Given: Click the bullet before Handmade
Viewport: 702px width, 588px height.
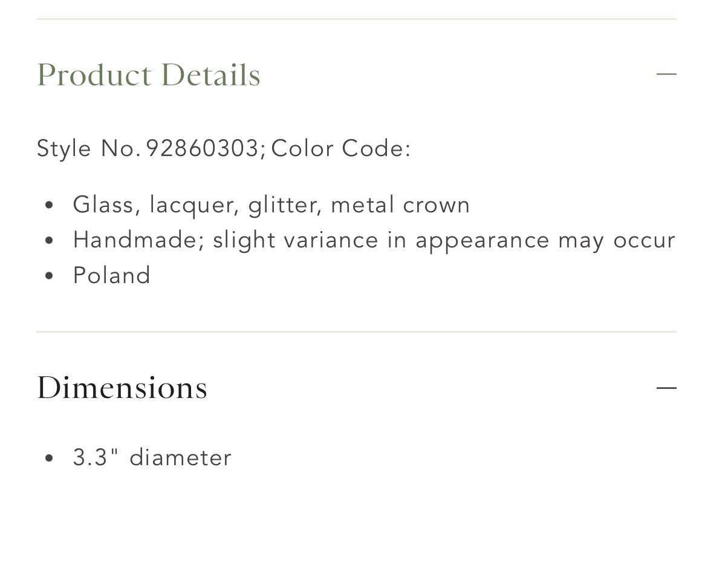Looking at the screenshot, I should (x=49, y=241).
